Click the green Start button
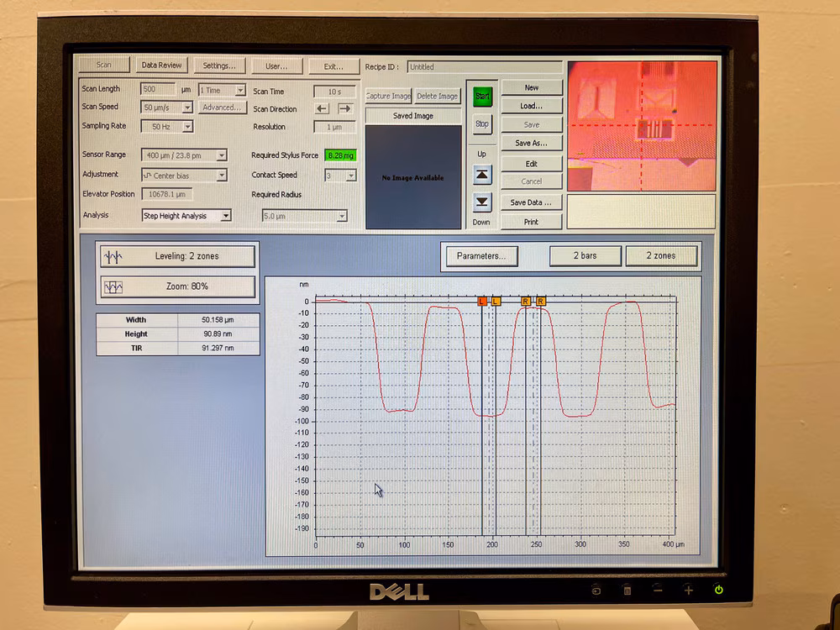Image resolution: width=840 pixels, height=630 pixels. [482, 97]
